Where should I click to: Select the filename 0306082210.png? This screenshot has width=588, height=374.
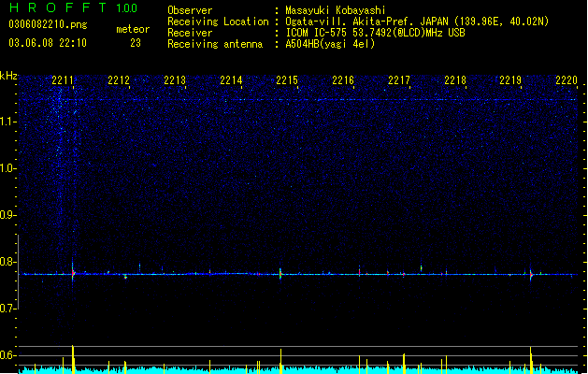tap(48, 25)
